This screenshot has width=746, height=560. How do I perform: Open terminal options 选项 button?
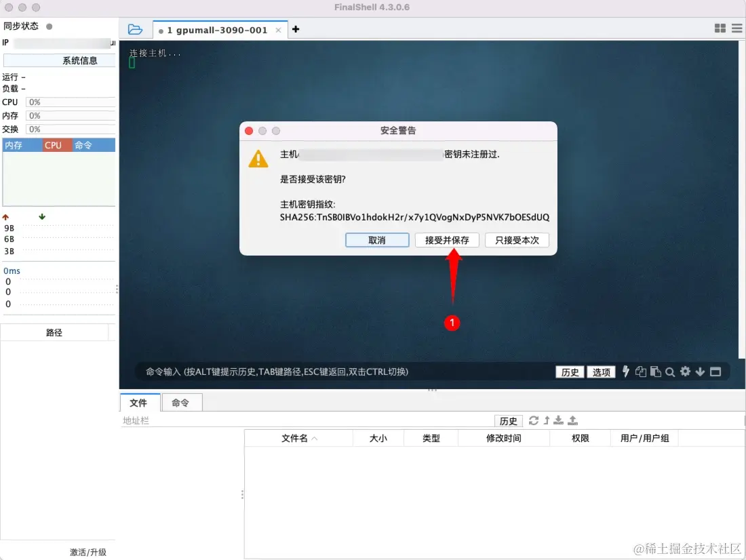click(601, 372)
